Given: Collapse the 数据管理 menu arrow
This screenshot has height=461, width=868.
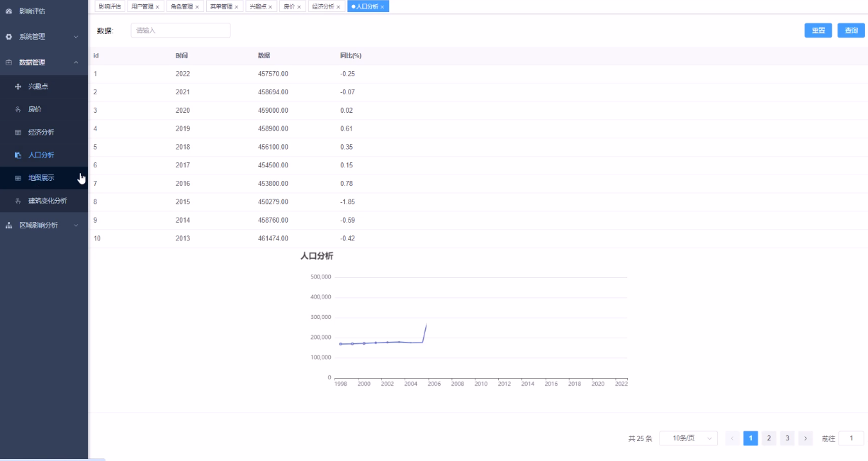Looking at the screenshot, I should point(76,62).
